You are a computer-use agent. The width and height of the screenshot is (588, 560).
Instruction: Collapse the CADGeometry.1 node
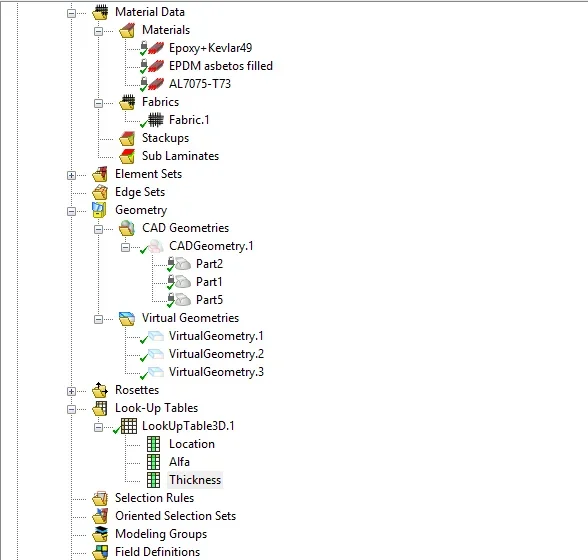(x=125, y=248)
